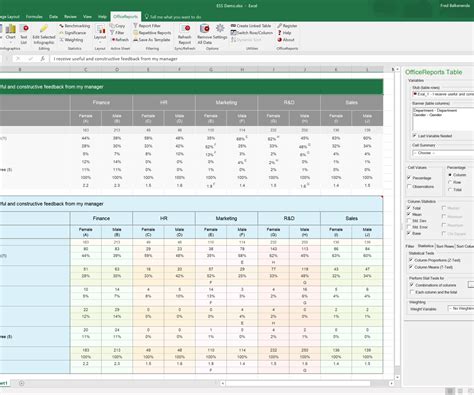Open the Review ribbon tab
474x395 pixels.
[70, 16]
